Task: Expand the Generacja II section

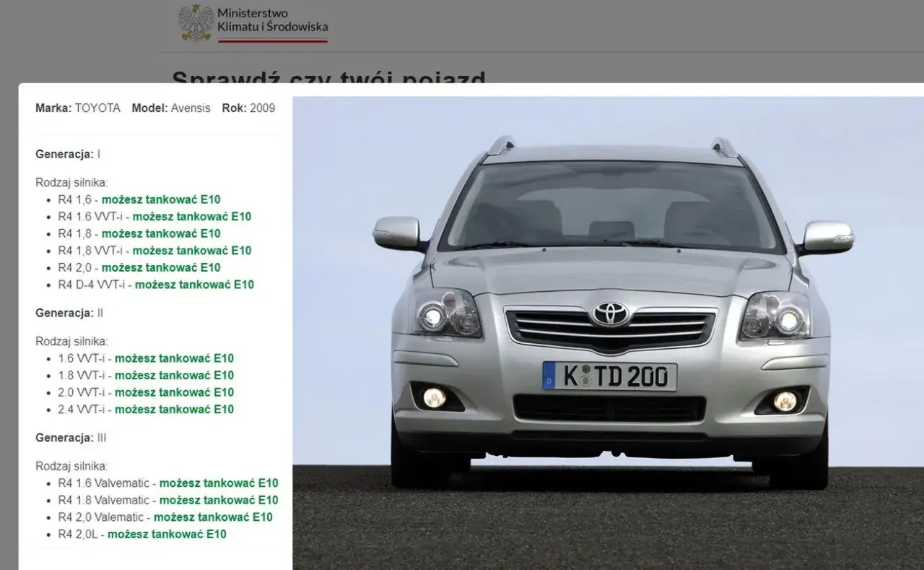Action: (69, 313)
